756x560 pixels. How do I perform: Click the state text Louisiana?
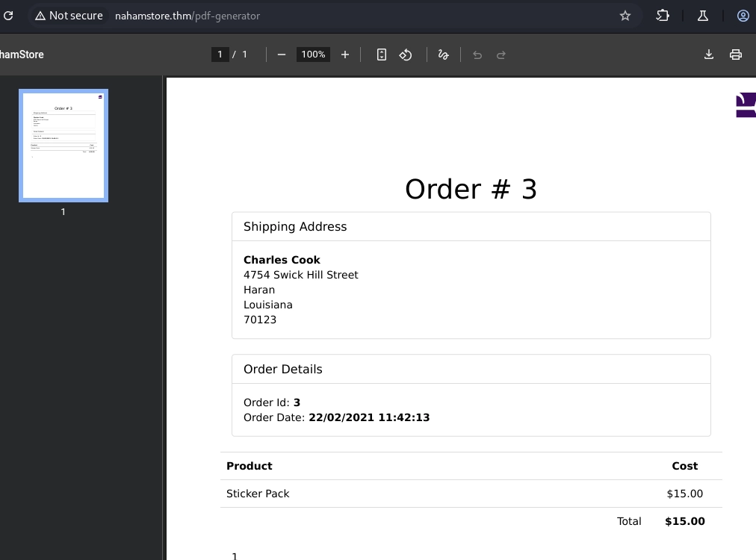[x=268, y=305]
